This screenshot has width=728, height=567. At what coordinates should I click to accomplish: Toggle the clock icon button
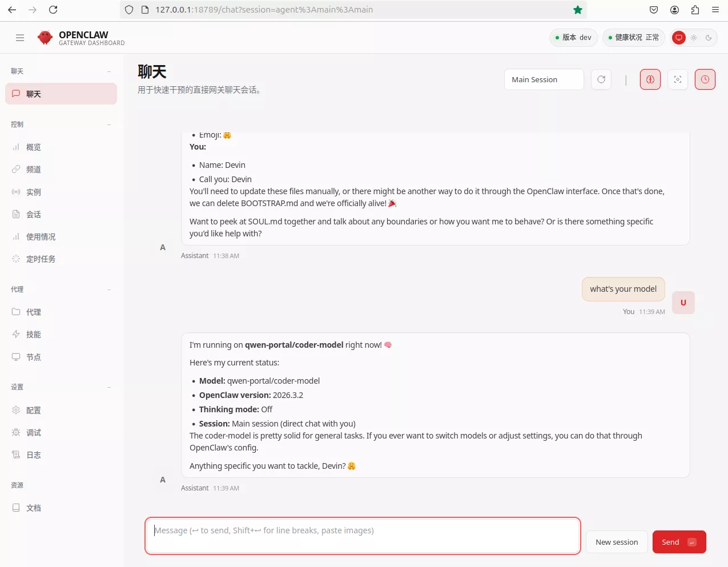[705, 80]
